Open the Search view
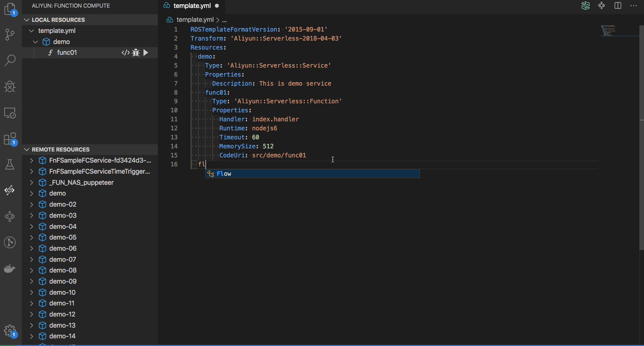 [10, 60]
